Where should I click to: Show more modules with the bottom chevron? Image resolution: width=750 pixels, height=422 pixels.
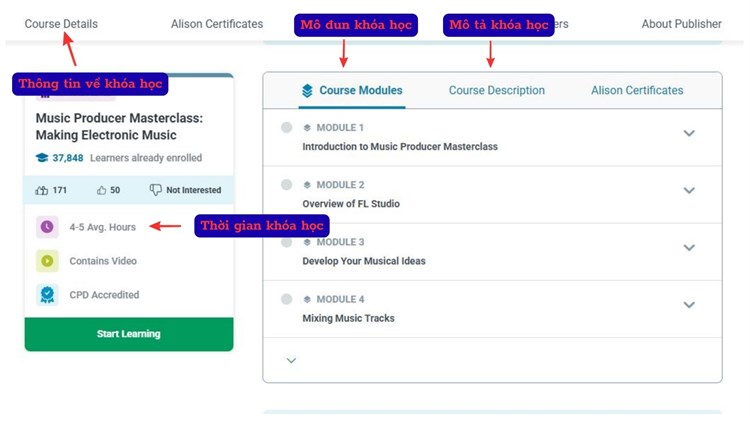point(291,361)
